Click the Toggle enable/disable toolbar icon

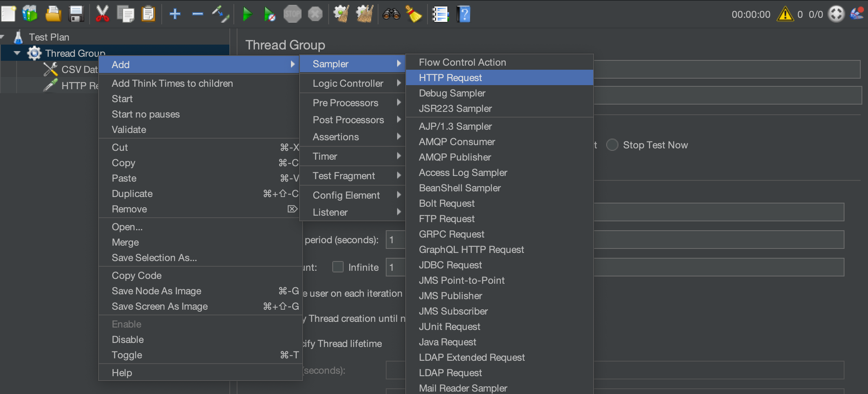tap(220, 14)
